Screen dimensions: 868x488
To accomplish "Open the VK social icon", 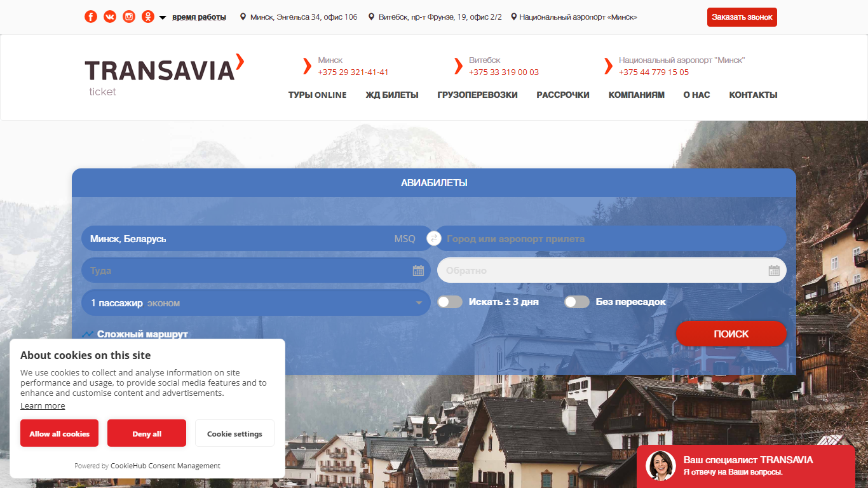I will [110, 17].
